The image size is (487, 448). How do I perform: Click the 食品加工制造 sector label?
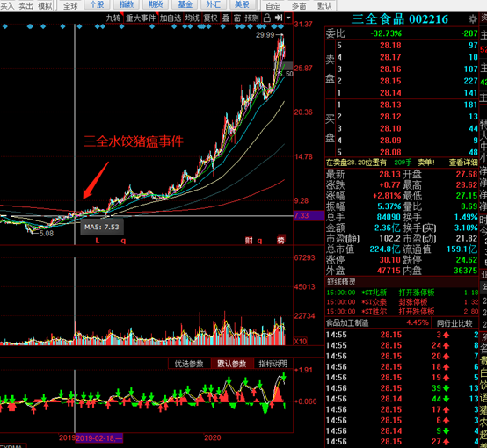point(347,323)
